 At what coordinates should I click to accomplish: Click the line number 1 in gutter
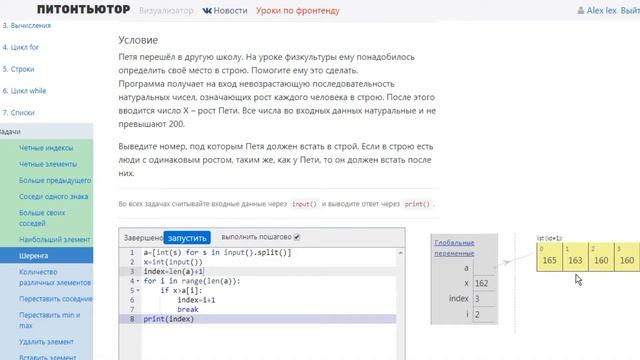pos(132,253)
